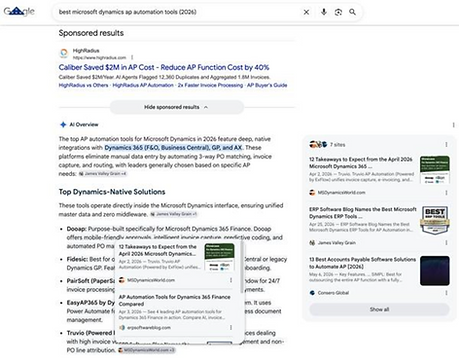Click popup 12 Takeaways green thumbnail
Image resolution: width=459 pixels, height=361 pixels.
pos(219,257)
